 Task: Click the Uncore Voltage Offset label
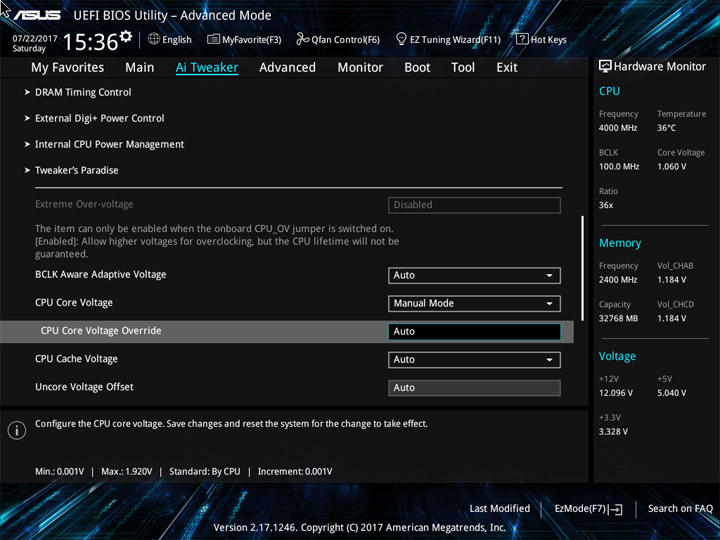[x=84, y=387]
